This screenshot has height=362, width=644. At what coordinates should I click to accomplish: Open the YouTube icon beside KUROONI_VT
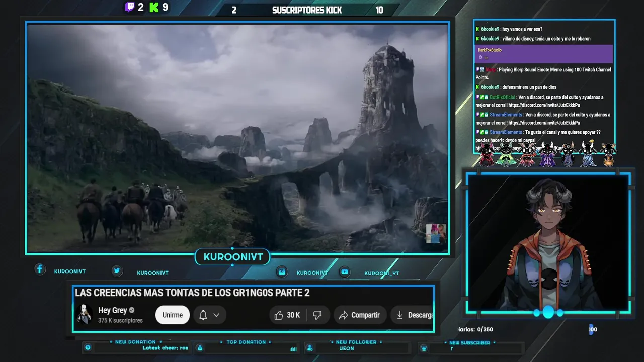tap(345, 271)
